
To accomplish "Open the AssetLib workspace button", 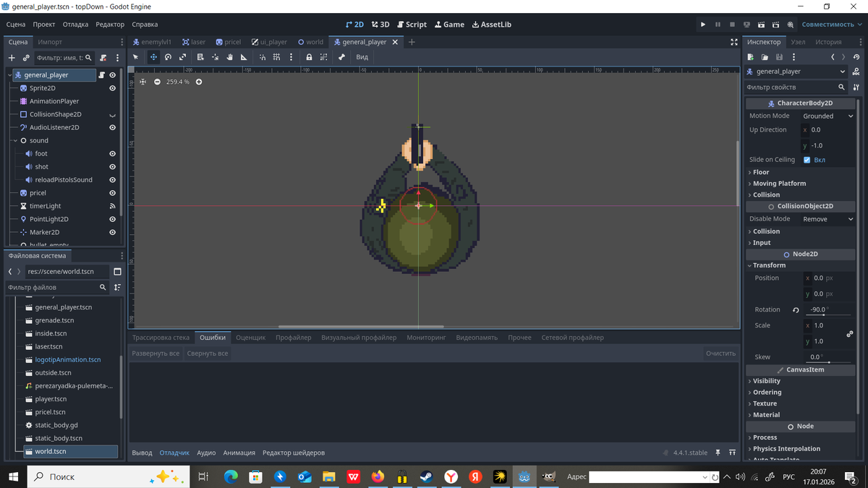I will (x=492, y=24).
